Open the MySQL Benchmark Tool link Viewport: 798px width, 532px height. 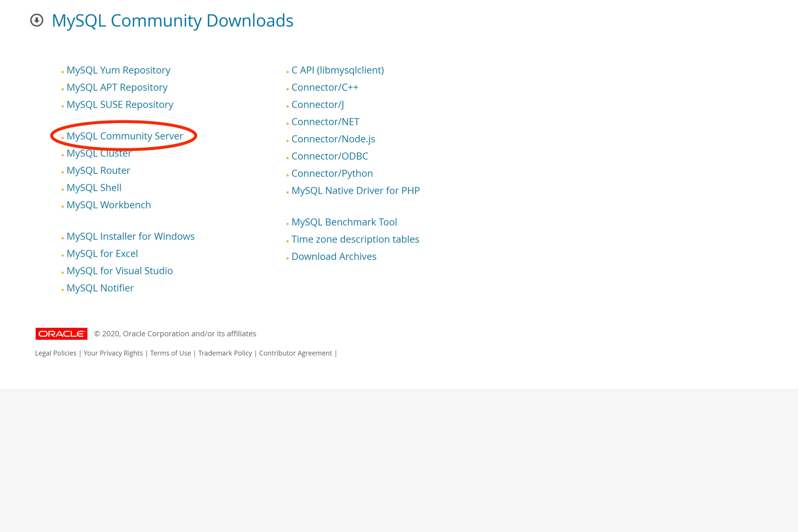coord(344,222)
